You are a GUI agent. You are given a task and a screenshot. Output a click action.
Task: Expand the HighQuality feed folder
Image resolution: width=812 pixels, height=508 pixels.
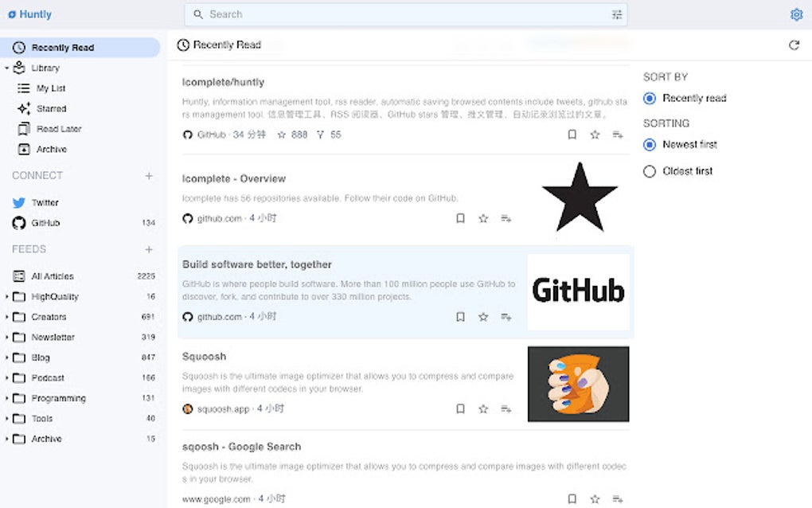[x=6, y=297]
